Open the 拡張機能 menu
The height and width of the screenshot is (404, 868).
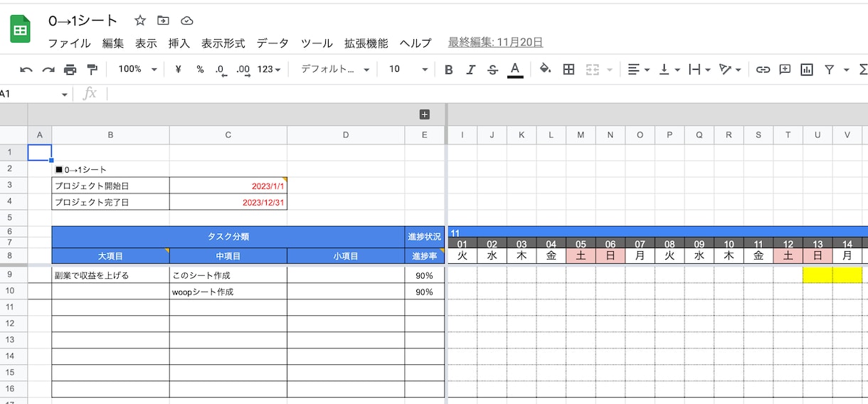[x=366, y=43]
